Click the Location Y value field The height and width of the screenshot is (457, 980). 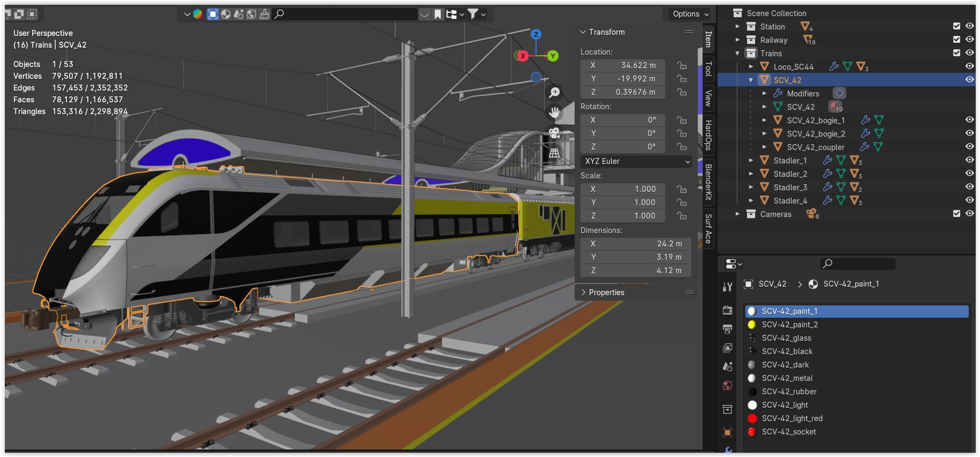click(623, 79)
